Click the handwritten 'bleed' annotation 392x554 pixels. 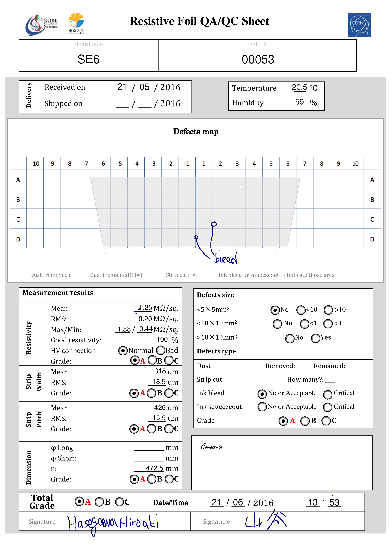pos(226,258)
